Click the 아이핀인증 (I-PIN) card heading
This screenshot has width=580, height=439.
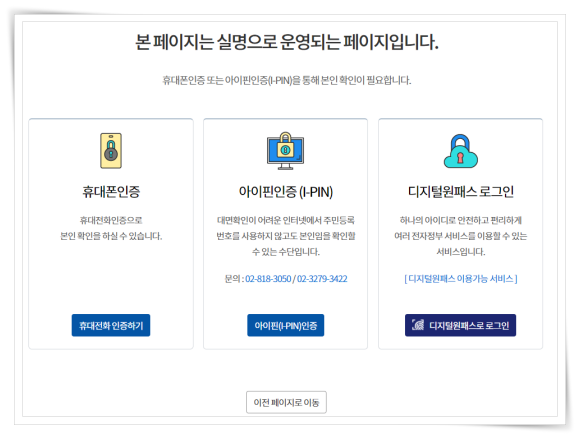286,192
